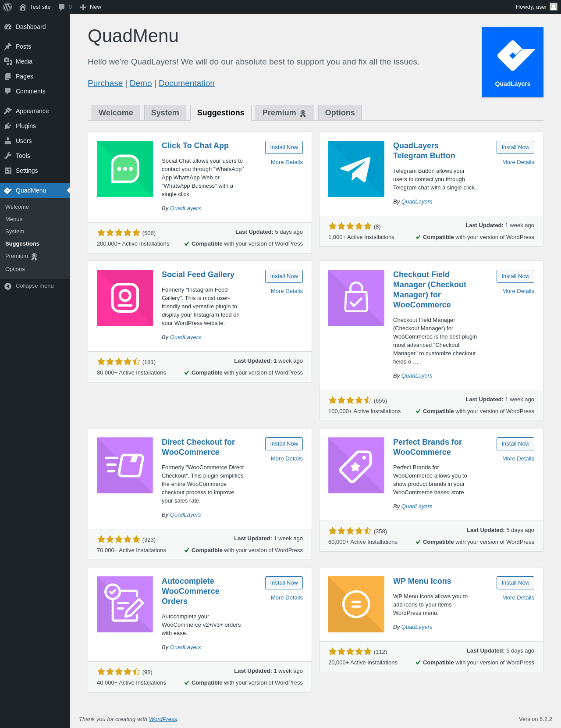The width and height of the screenshot is (561, 728).
Task: Click the Social Feed Gallery icon
Action: (x=125, y=298)
